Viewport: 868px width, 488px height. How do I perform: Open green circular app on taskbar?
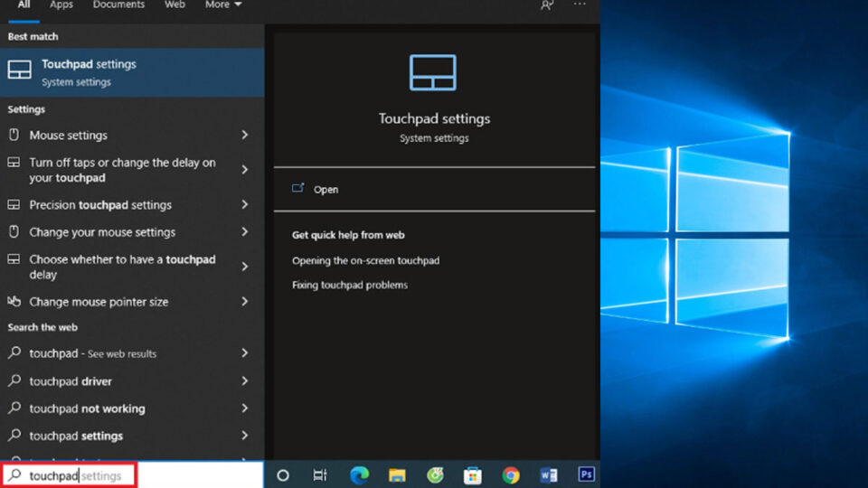(435, 474)
